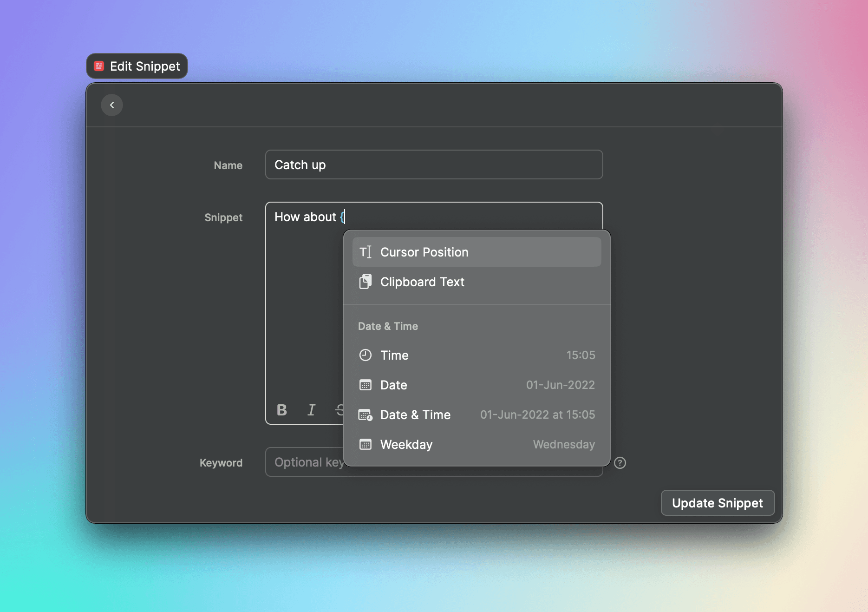This screenshot has height=612, width=868.
Task: Click the Snippet field label
Action: 223,217
